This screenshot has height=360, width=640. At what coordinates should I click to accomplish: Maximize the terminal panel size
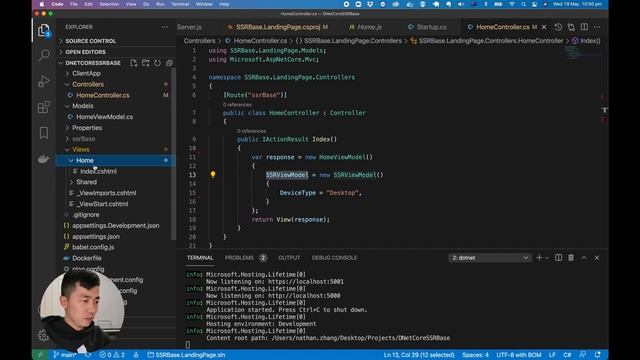(584, 258)
